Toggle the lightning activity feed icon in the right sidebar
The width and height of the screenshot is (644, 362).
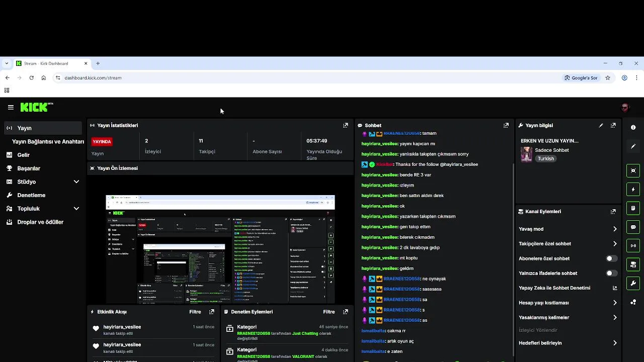pos(633,190)
